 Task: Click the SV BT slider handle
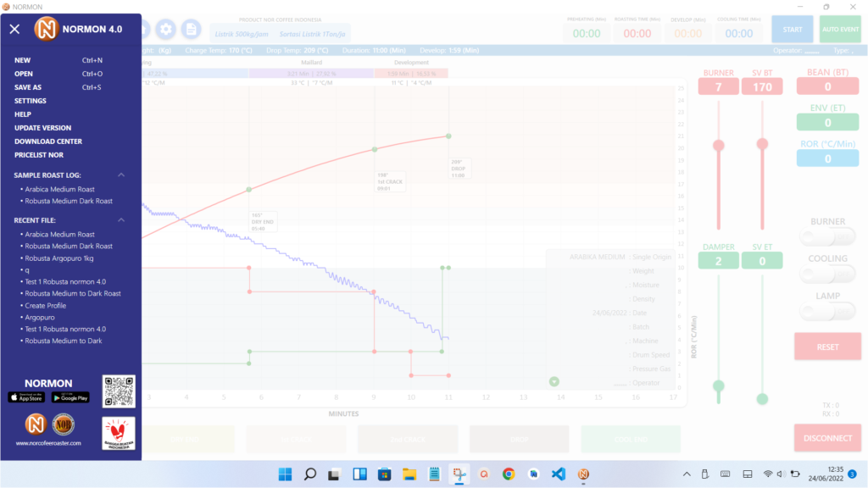(762, 144)
